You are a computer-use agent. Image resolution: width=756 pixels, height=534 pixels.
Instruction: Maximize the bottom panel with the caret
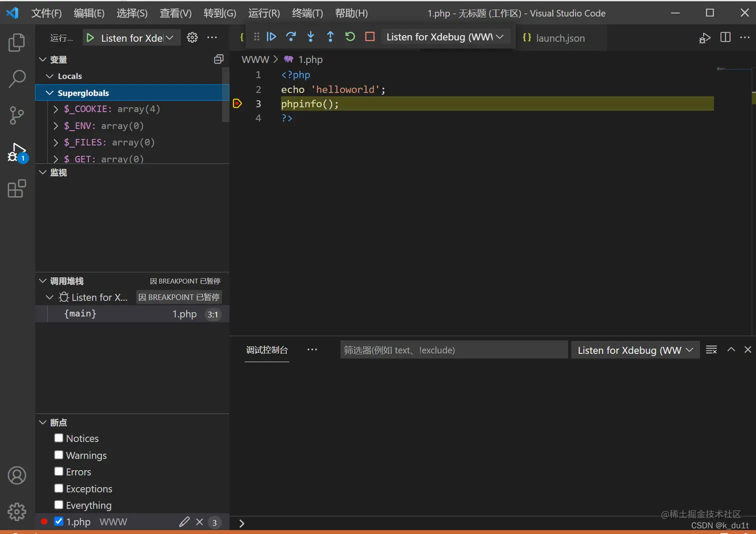pyautogui.click(x=731, y=350)
